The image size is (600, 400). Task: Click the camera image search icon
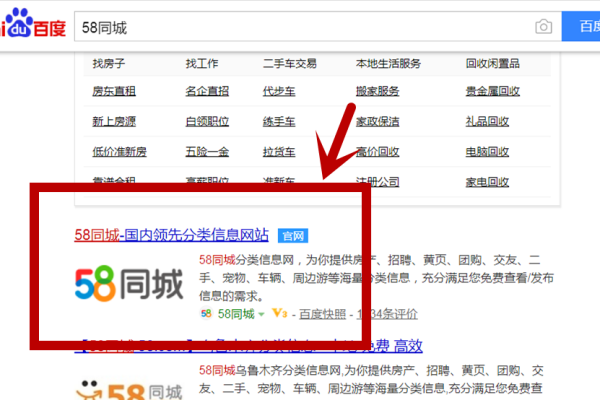[543, 26]
